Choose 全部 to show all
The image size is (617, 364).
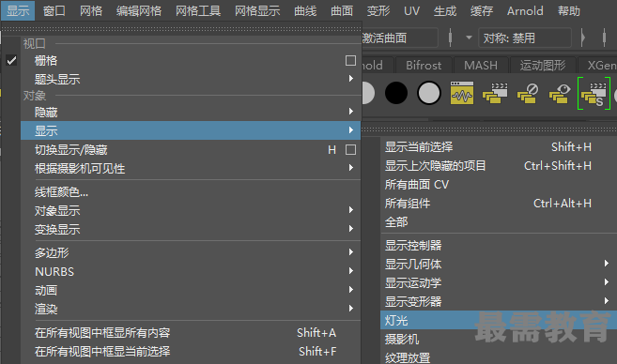click(x=499, y=222)
